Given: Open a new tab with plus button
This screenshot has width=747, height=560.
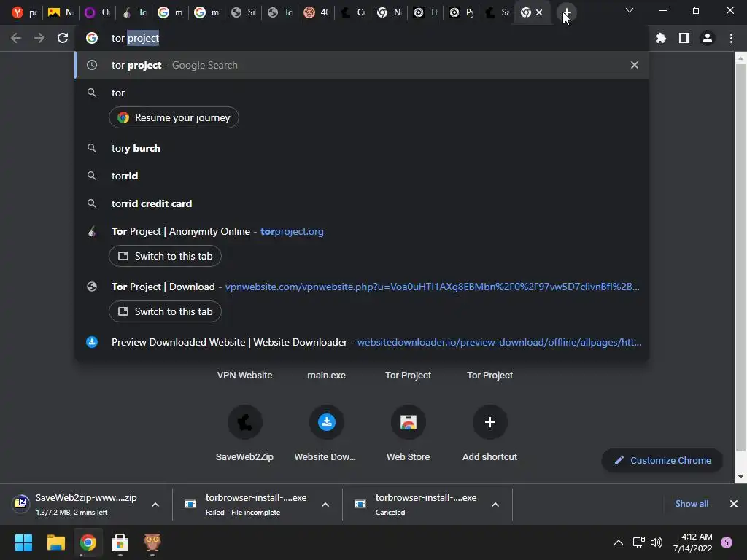Looking at the screenshot, I should [x=566, y=13].
